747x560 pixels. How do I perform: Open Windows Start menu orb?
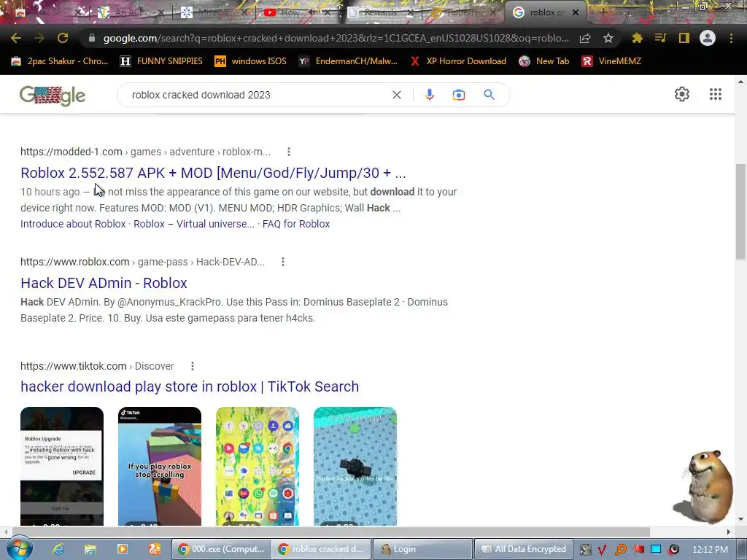pos(19,548)
